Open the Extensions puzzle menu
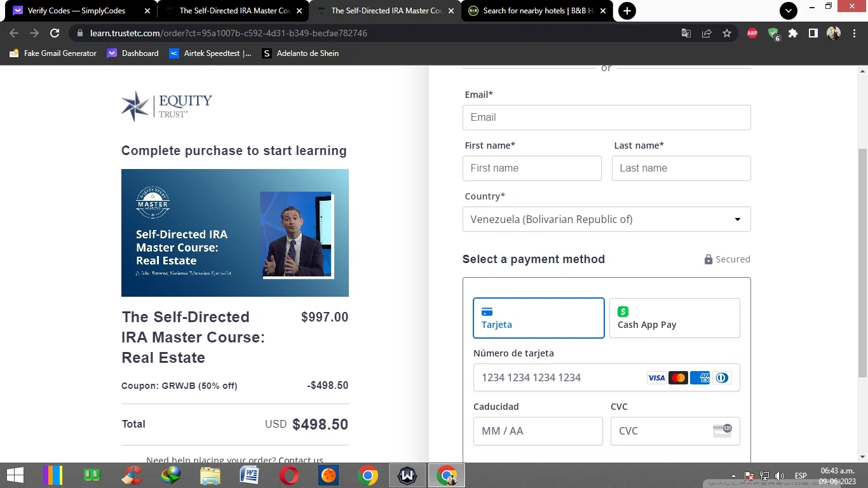The height and width of the screenshot is (488, 868). 793,33
